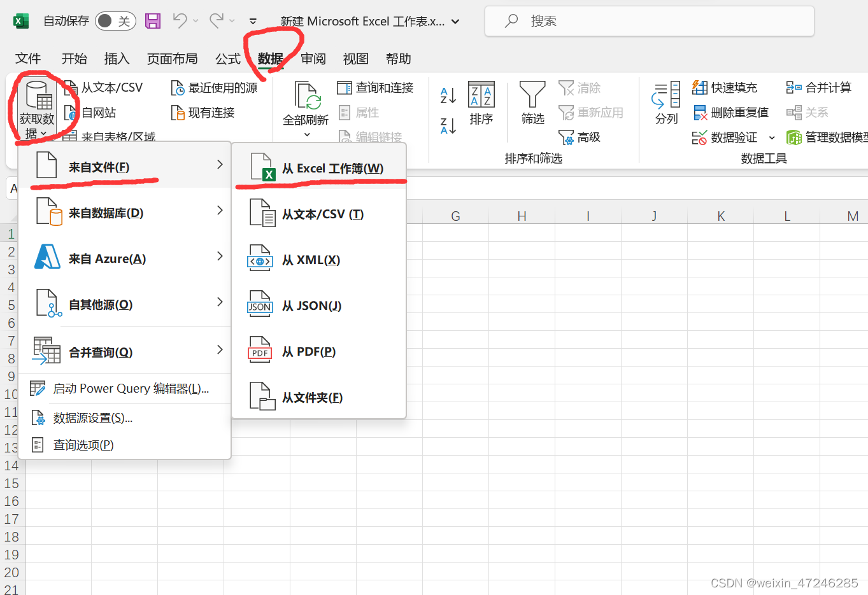Image resolution: width=868 pixels, height=595 pixels.
Task: Choose 从 JSON(J) in submenu
Action: point(319,306)
